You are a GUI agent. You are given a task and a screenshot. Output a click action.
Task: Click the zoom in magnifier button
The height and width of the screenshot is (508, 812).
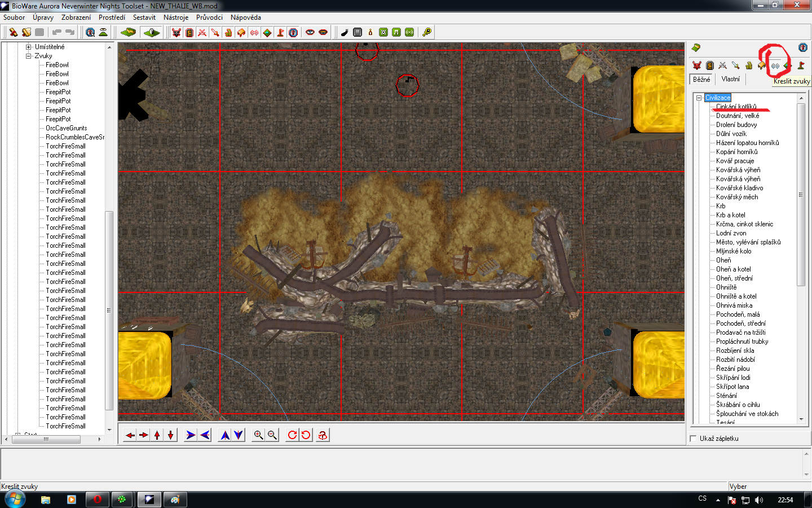click(258, 435)
